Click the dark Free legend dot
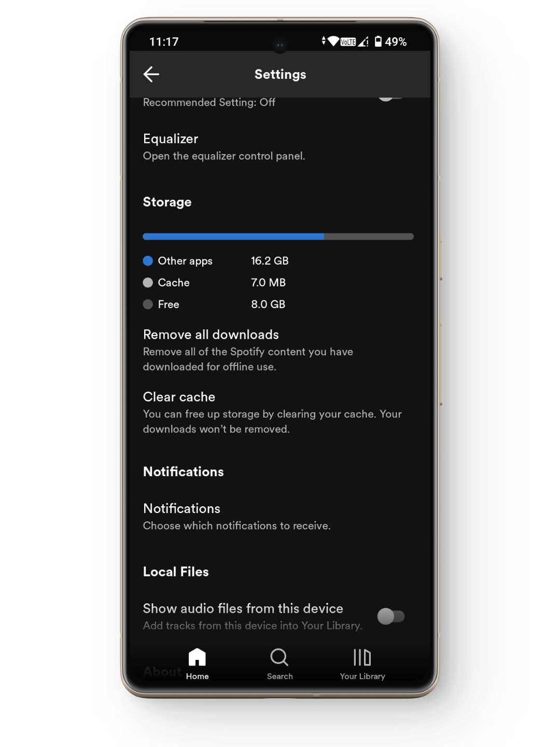This screenshot has height=747, width=560. (x=148, y=305)
